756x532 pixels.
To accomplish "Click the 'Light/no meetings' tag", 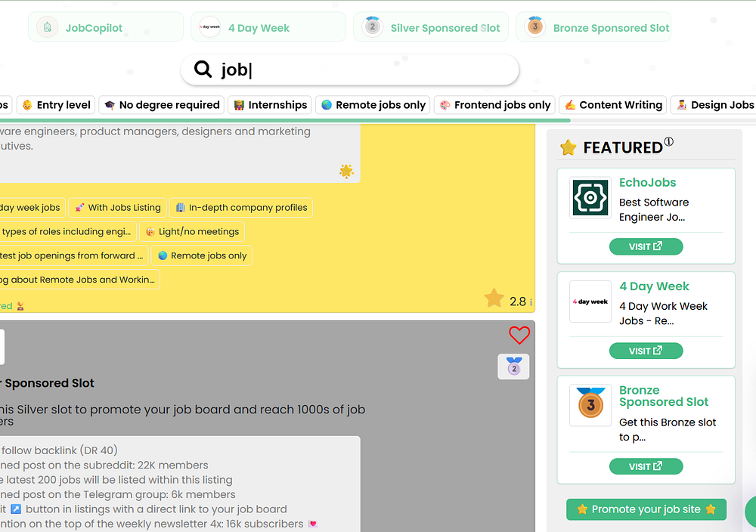I will [x=192, y=232].
